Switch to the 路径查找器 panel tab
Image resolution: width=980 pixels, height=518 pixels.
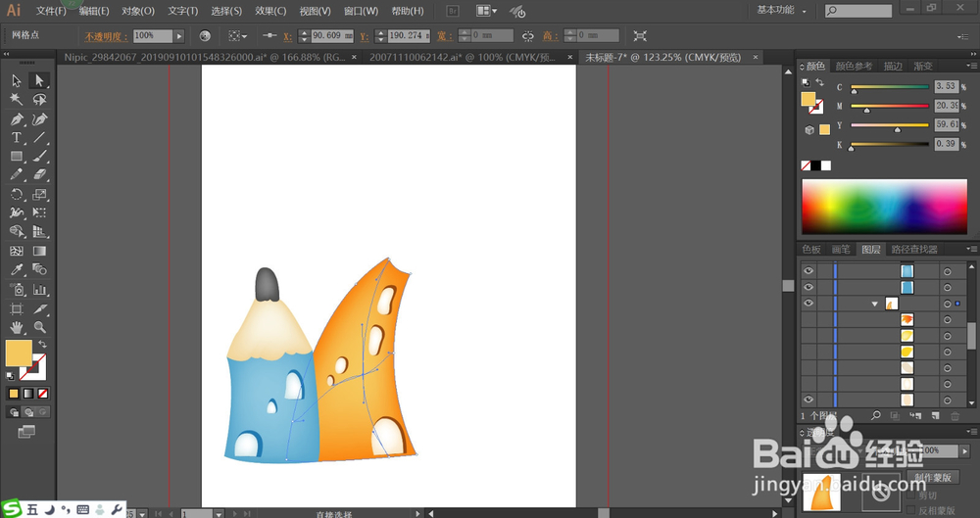[914, 250]
